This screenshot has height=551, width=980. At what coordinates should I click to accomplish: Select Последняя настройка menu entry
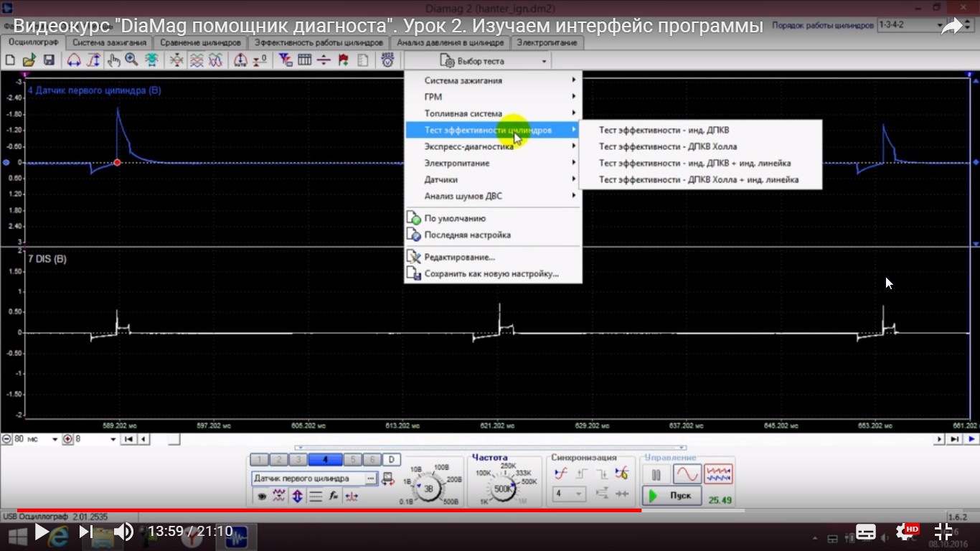coord(493,235)
